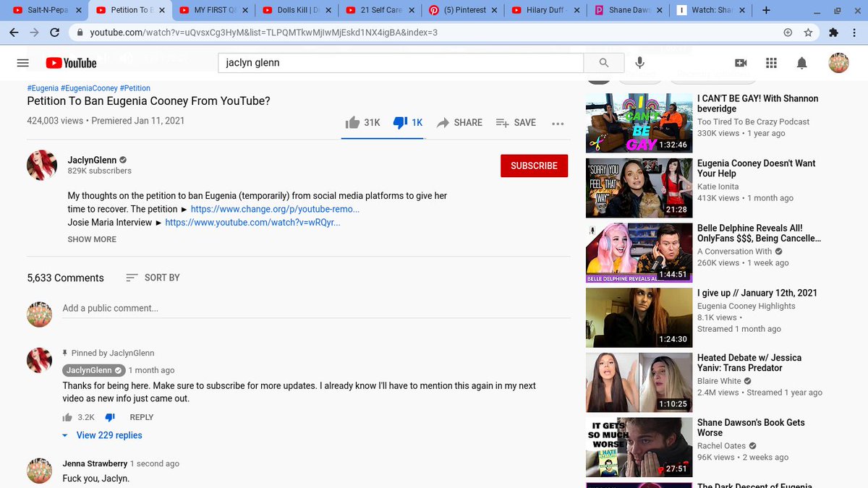Like the pinned comment with 3.2K likes
The image size is (868, 488).
[68, 417]
